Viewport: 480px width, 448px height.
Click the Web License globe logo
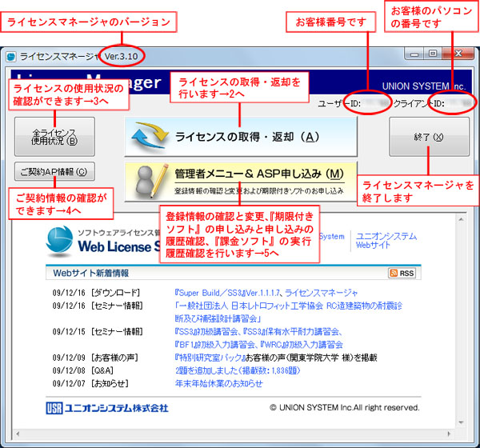(x=59, y=241)
